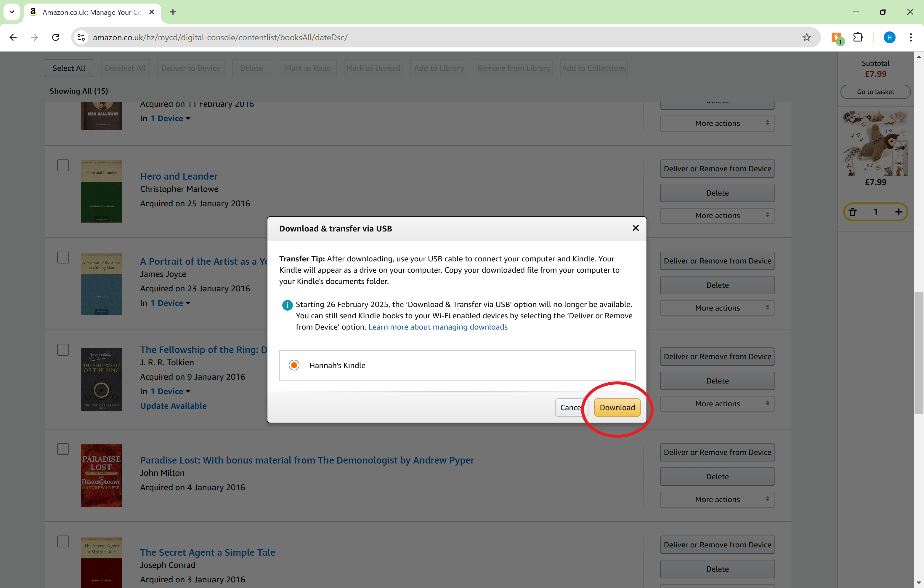
Task: Open the Extensions puzzle icon
Action: pos(858,37)
